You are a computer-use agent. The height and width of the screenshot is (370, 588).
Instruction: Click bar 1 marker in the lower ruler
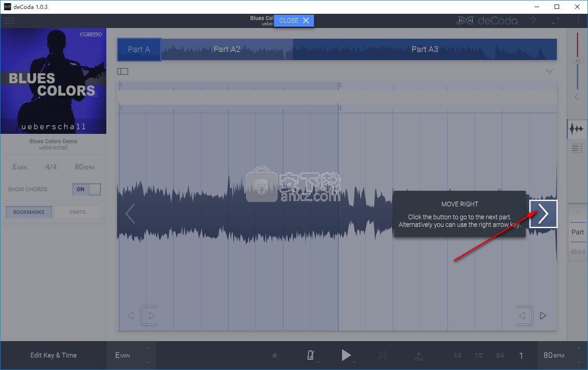pyautogui.click(x=121, y=108)
